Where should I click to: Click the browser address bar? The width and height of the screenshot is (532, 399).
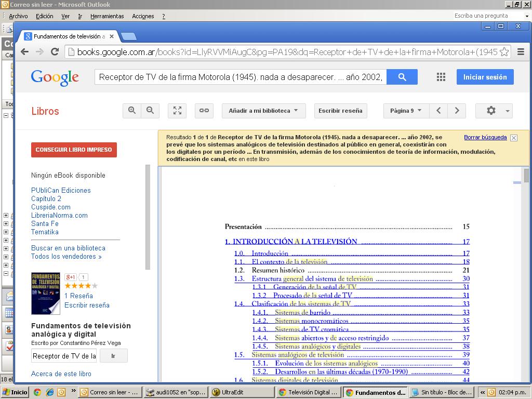coord(288,52)
